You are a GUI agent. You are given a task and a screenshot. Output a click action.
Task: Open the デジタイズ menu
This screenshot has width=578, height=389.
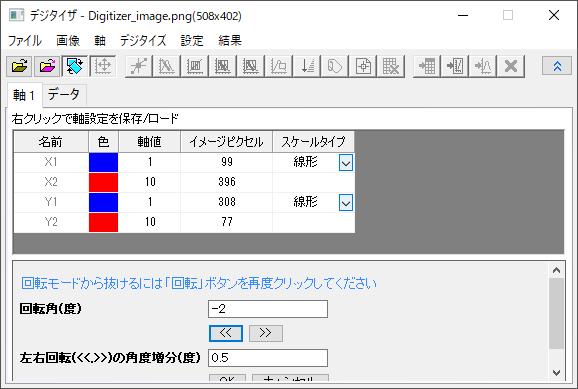click(143, 41)
